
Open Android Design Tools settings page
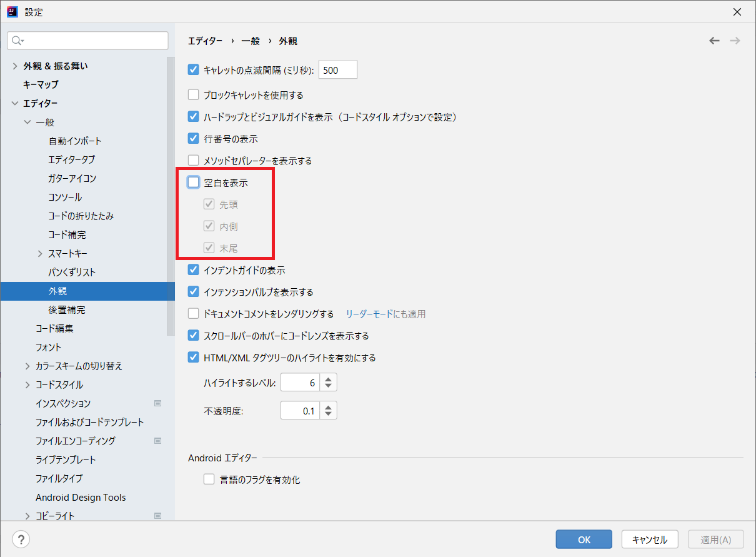point(81,498)
